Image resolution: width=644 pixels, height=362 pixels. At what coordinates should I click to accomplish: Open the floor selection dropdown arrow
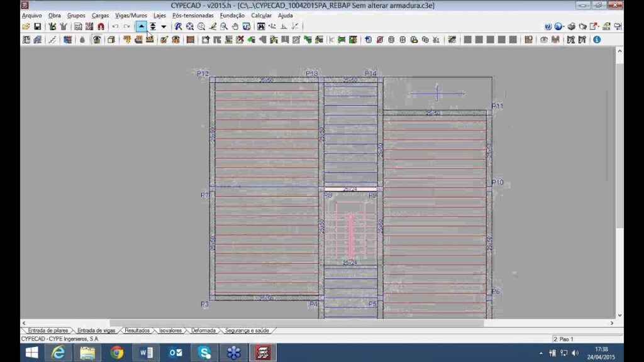point(164,26)
